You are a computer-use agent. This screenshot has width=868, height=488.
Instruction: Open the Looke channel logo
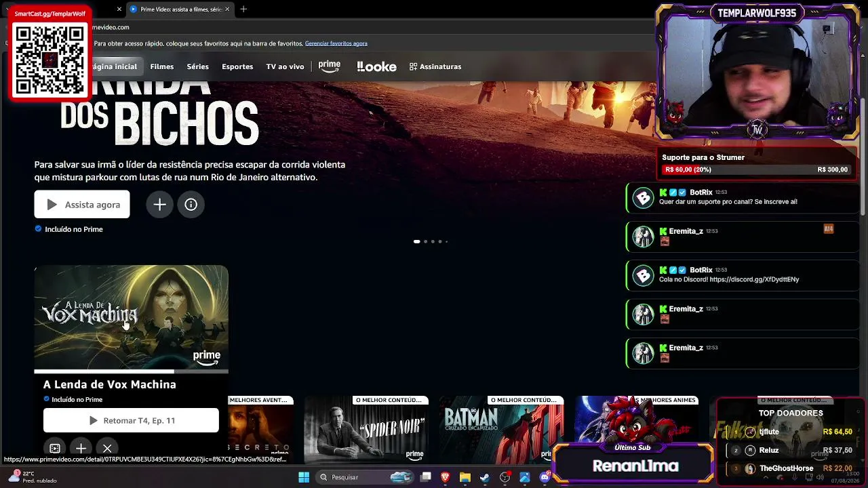click(376, 66)
